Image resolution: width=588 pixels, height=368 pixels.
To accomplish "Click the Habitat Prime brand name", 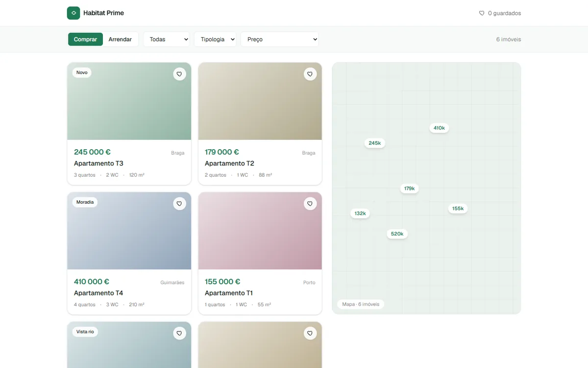I will (x=104, y=13).
